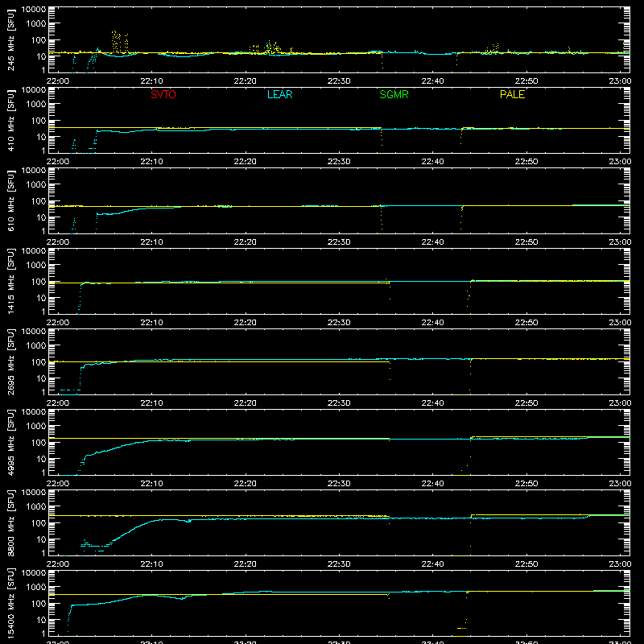Click 22:40 tick under the 410 MHz plot
644x644 pixels.
pyautogui.click(x=432, y=162)
